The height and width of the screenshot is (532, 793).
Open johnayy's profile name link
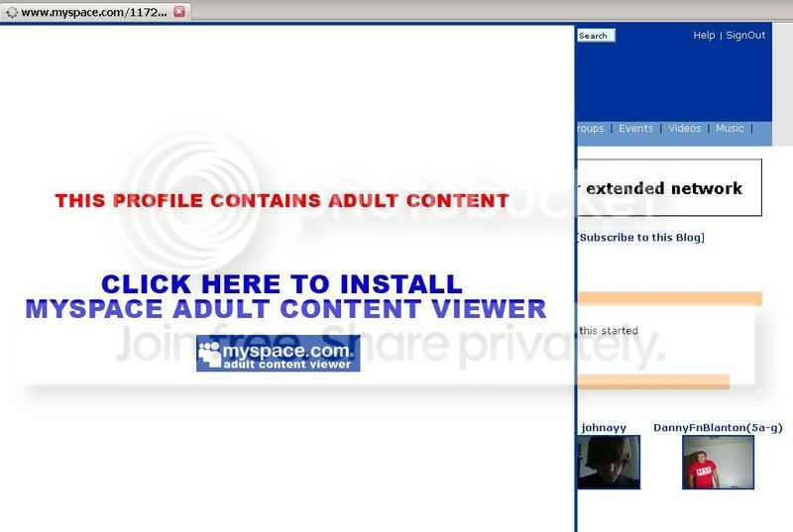coord(604,428)
